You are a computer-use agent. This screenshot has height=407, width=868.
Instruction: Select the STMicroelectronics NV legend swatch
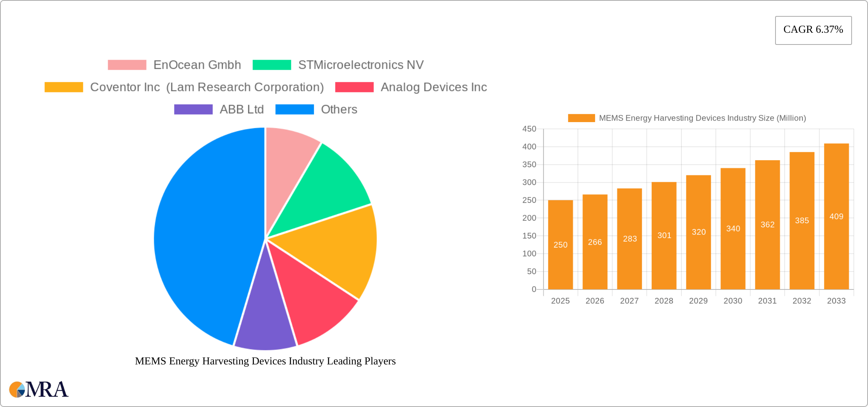tap(271, 65)
